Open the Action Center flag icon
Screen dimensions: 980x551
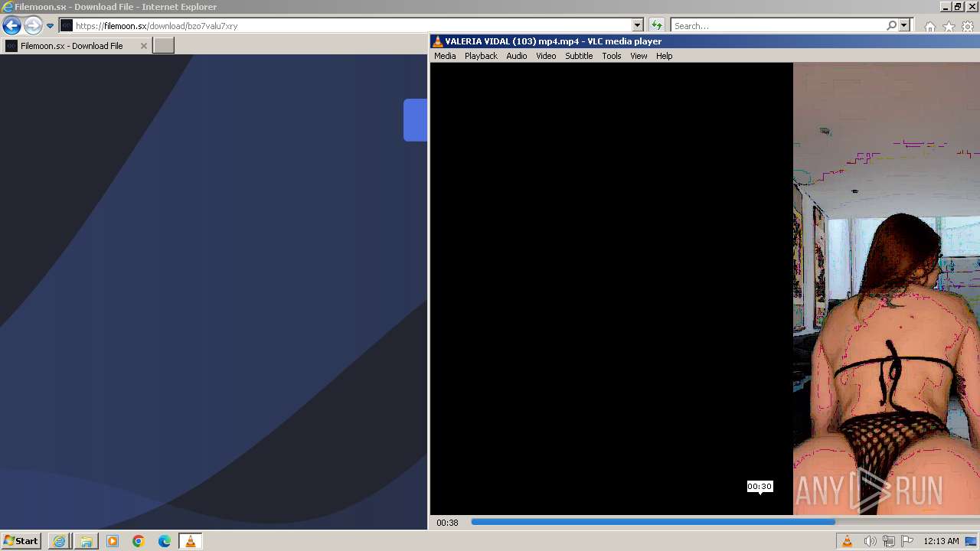tap(907, 541)
